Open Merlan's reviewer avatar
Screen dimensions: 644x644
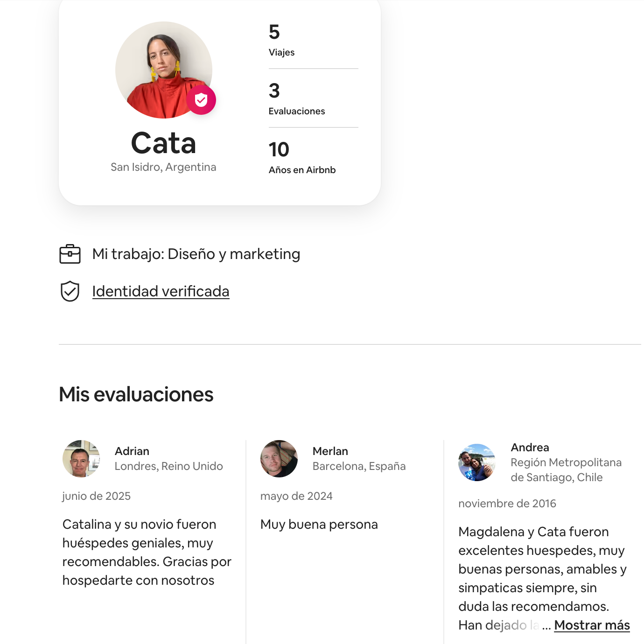(279, 459)
